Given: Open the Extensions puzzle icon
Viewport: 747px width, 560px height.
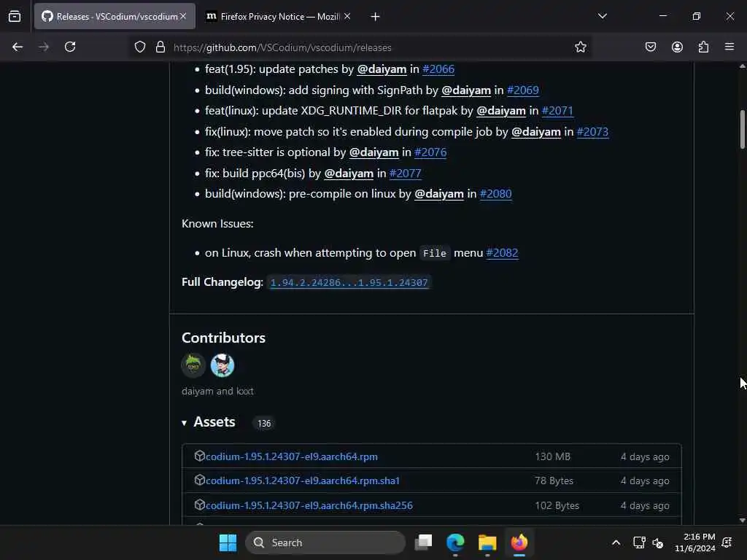Looking at the screenshot, I should 703,47.
